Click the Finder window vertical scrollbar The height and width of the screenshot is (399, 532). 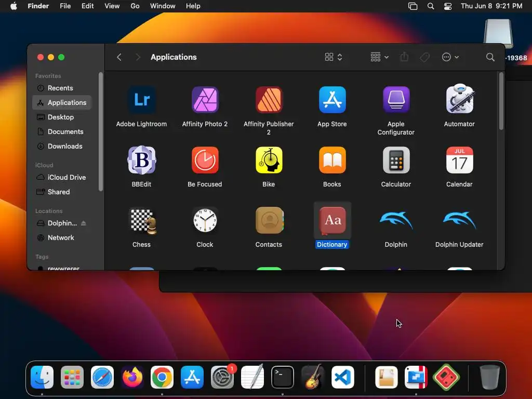coord(501,101)
